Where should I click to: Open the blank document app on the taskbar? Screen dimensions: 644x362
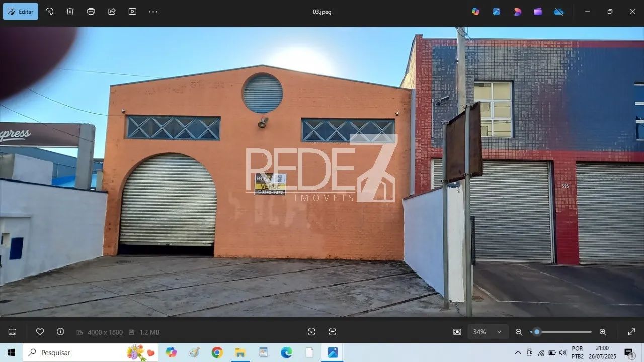coord(309,352)
